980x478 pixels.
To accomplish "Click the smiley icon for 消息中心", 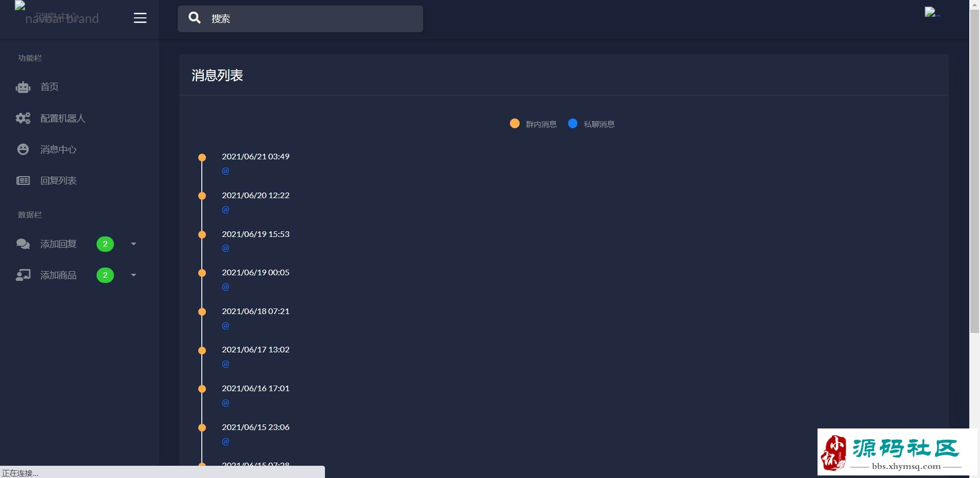I will tap(23, 150).
